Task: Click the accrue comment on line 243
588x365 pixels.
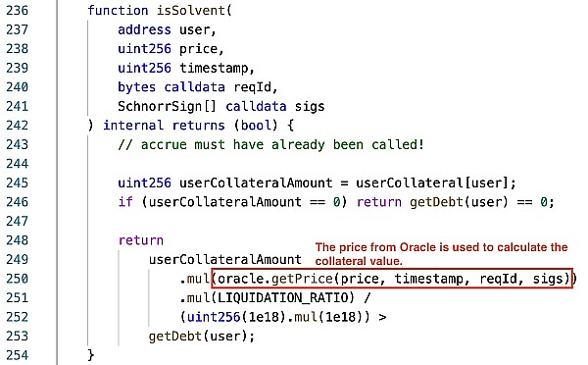Action: pyautogui.click(x=270, y=144)
